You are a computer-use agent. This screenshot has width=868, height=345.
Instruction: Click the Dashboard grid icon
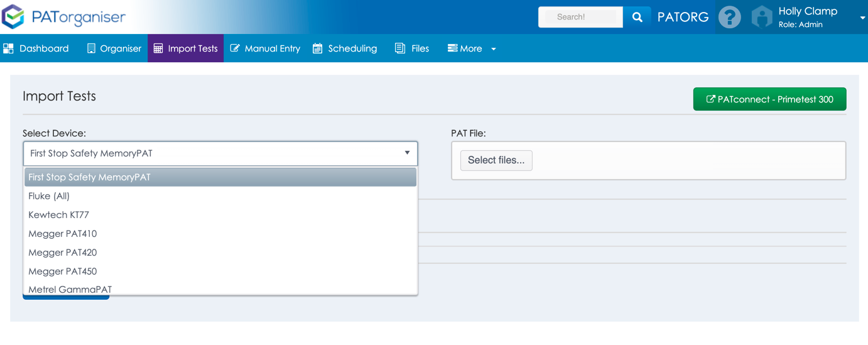tap(8, 48)
